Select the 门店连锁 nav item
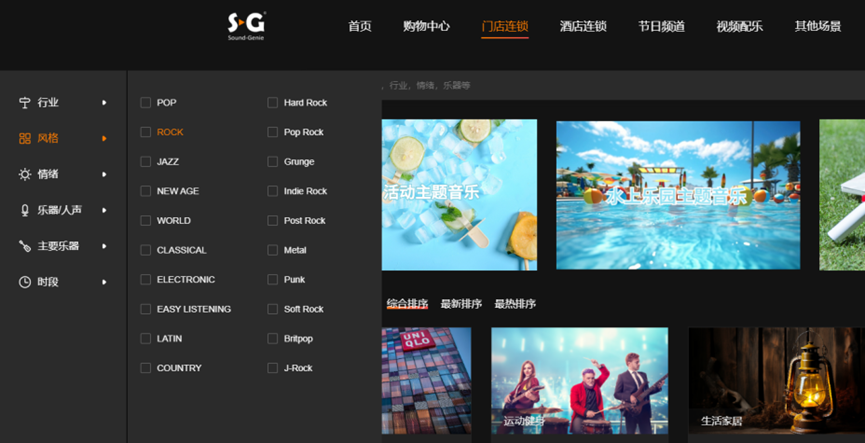Image resolution: width=865 pixels, height=443 pixels. 505,26
